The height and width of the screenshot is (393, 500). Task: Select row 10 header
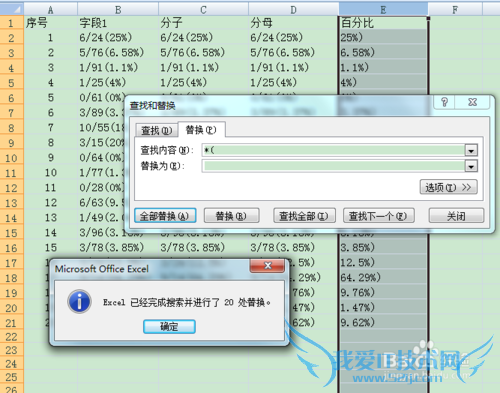click(x=11, y=158)
